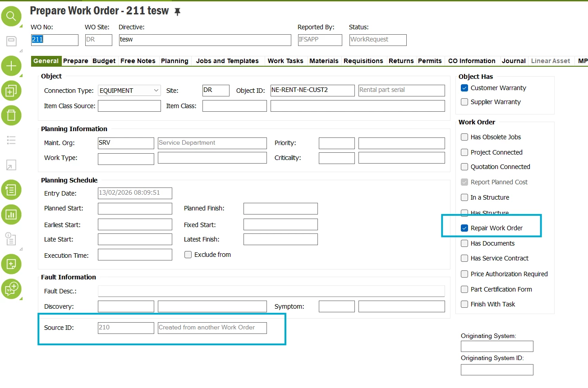This screenshot has width=588, height=388.
Task: Click the green indented list sidebar icon
Action: click(x=11, y=190)
